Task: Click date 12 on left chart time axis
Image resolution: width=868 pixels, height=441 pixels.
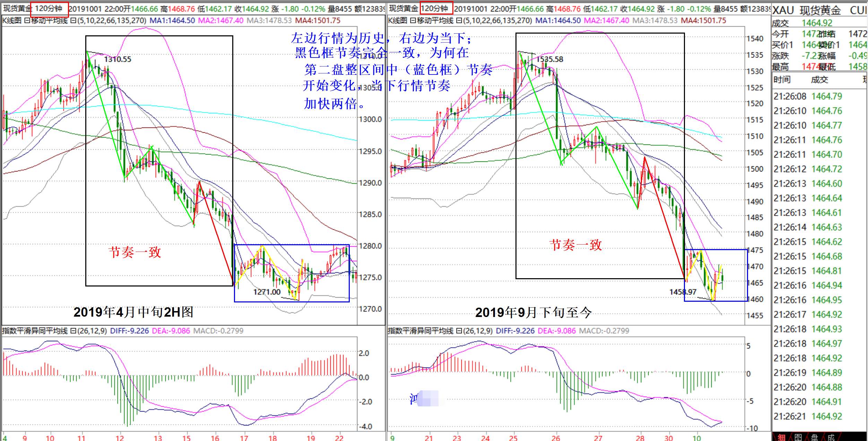Action: pyautogui.click(x=120, y=438)
